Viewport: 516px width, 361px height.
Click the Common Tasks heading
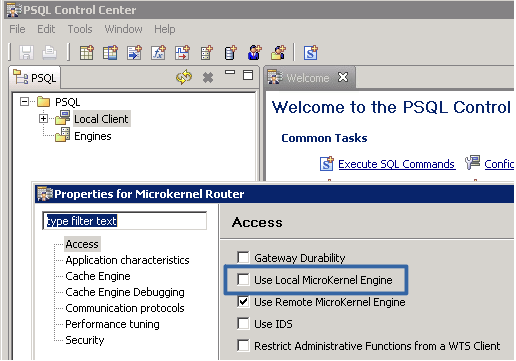[x=324, y=138]
